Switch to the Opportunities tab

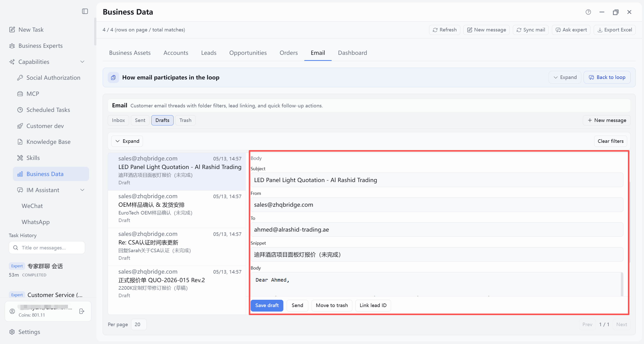[248, 53]
